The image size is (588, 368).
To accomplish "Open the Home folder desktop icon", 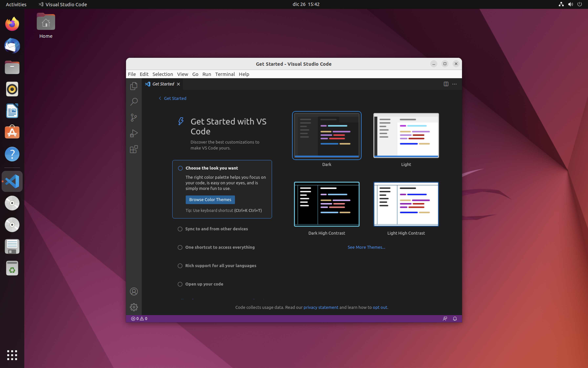I will (x=46, y=26).
